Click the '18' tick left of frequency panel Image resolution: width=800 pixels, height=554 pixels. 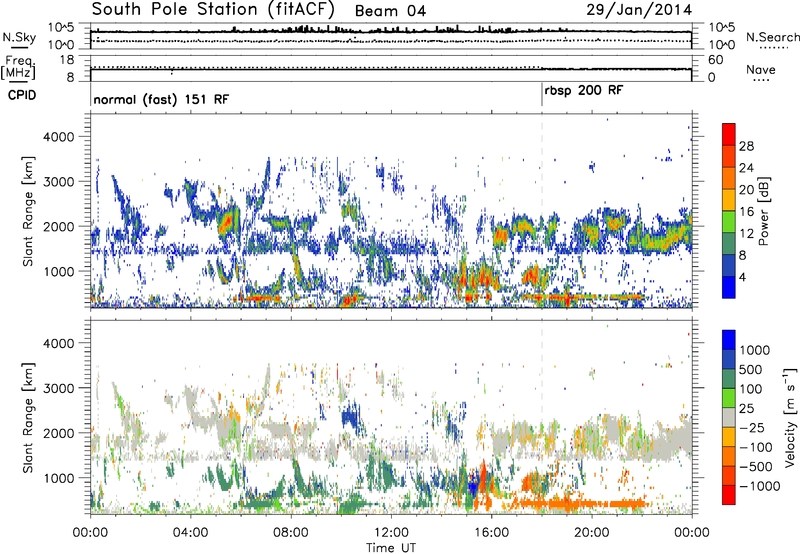click(67, 60)
